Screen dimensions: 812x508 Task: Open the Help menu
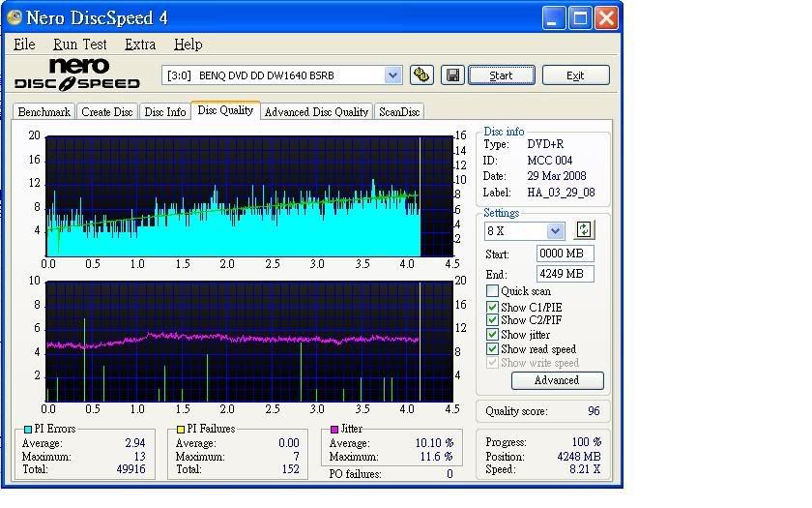click(x=188, y=45)
